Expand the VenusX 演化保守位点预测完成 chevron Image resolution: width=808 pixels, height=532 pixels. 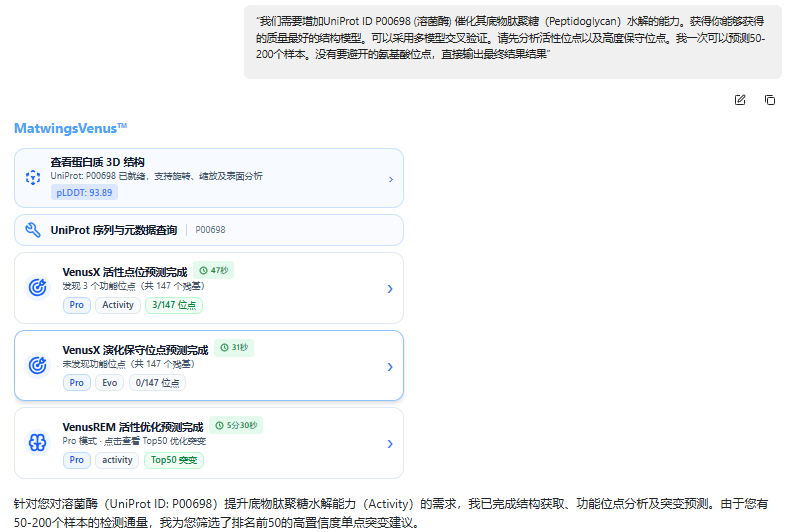(x=390, y=367)
